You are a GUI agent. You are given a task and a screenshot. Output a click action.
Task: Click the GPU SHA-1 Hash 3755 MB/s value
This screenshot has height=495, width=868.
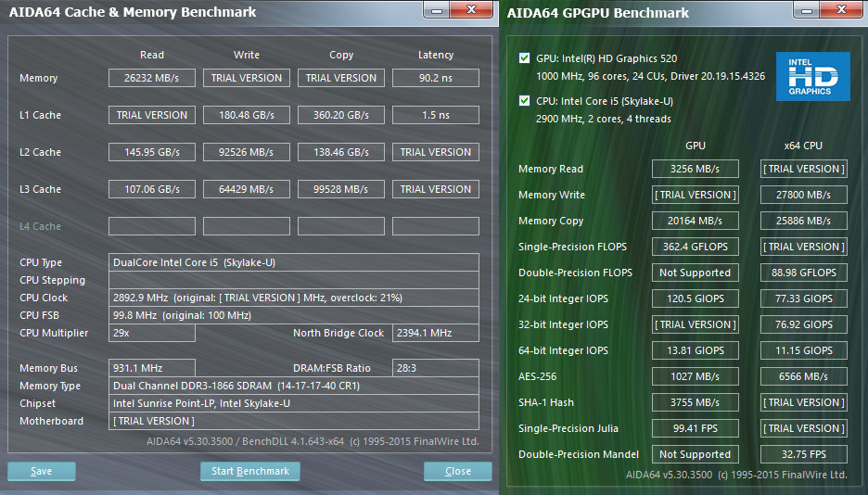click(696, 403)
